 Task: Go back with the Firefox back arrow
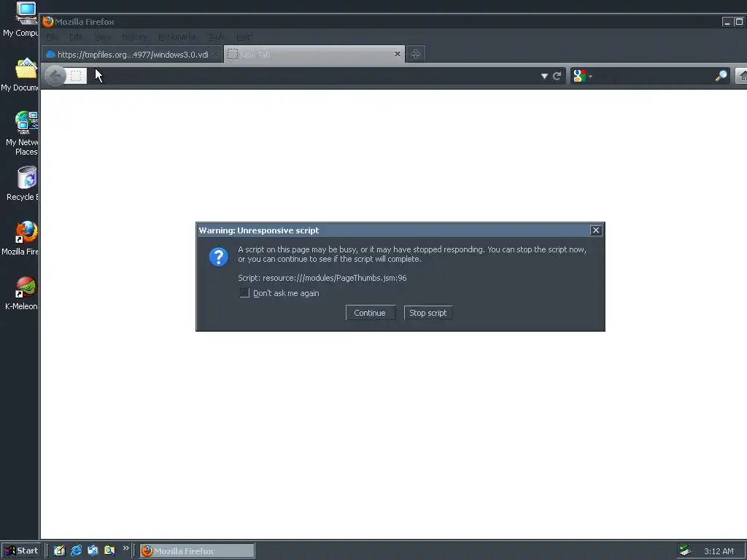[55, 76]
